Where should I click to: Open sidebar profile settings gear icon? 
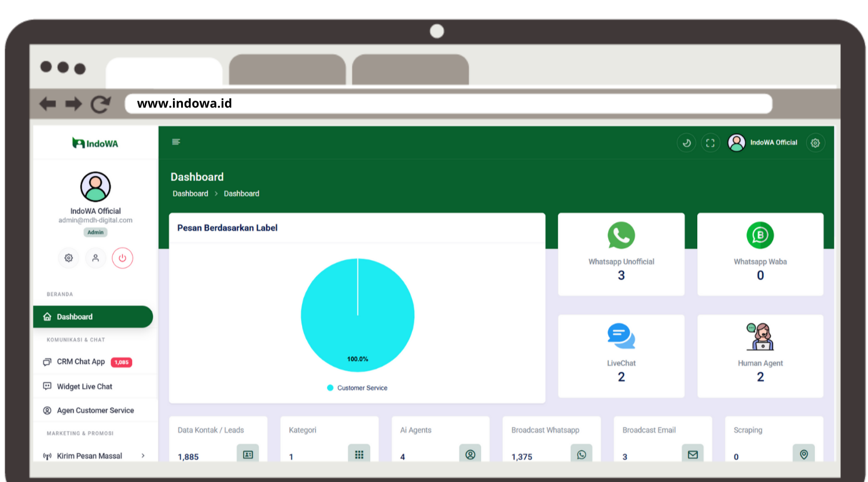click(69, 258)
